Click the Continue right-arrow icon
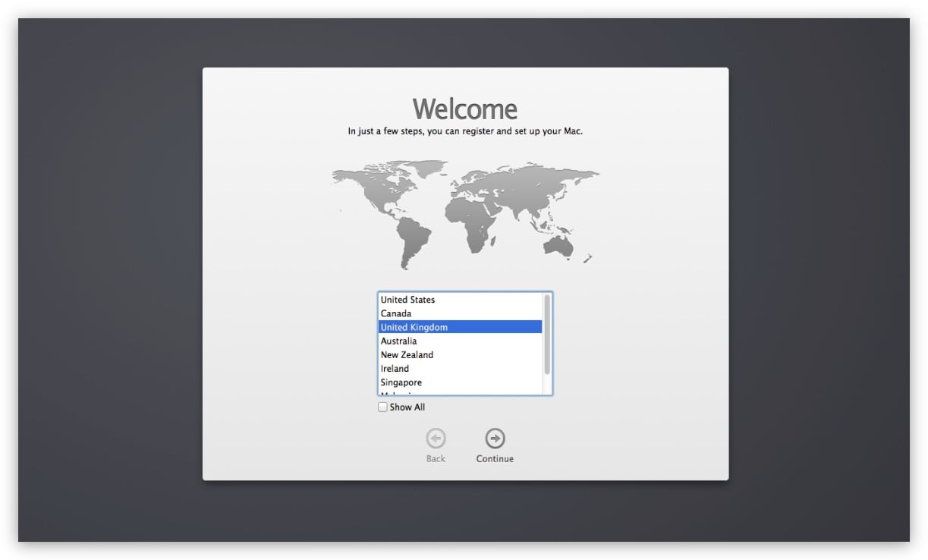The image size is (928, 560). coord(495,439)
